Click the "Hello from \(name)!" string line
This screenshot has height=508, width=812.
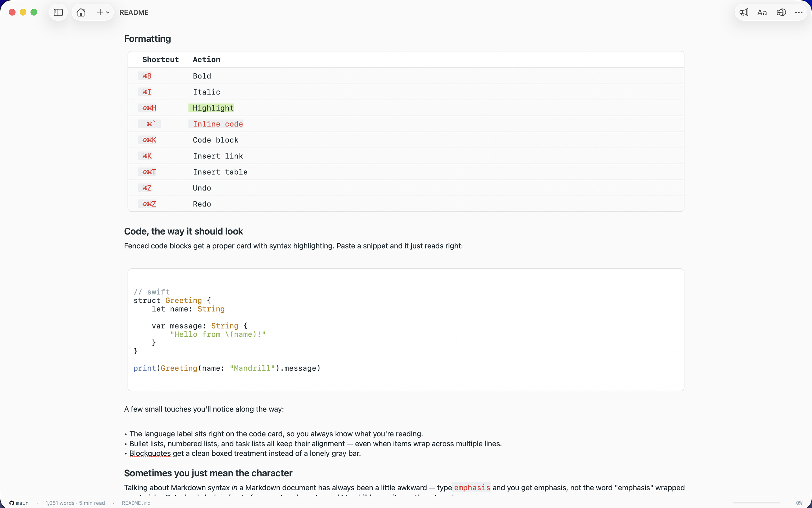(218, 334)
